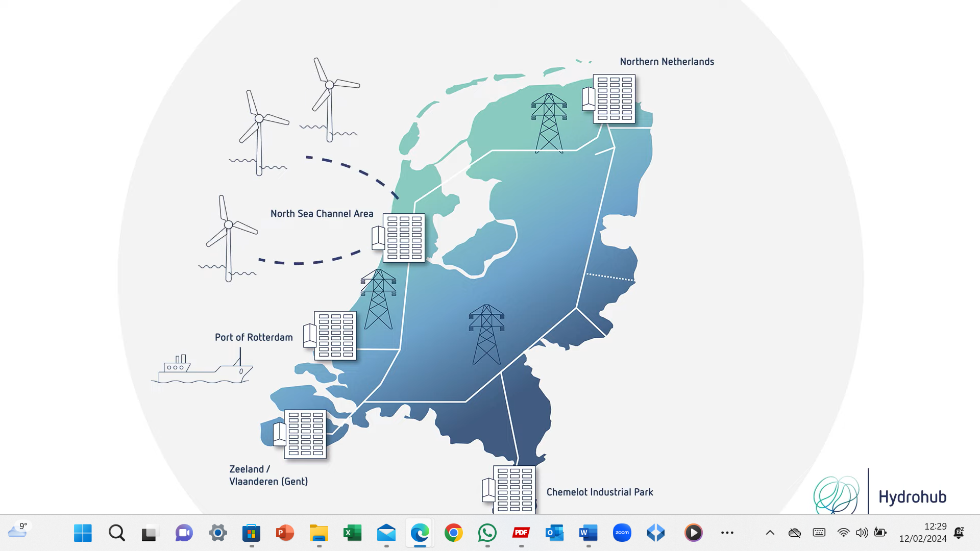The width and height of the screenshot is (980, 551).
Task: Open File Explorer from the taskbar
Action: pyautogui.click(x=318, y=533)
